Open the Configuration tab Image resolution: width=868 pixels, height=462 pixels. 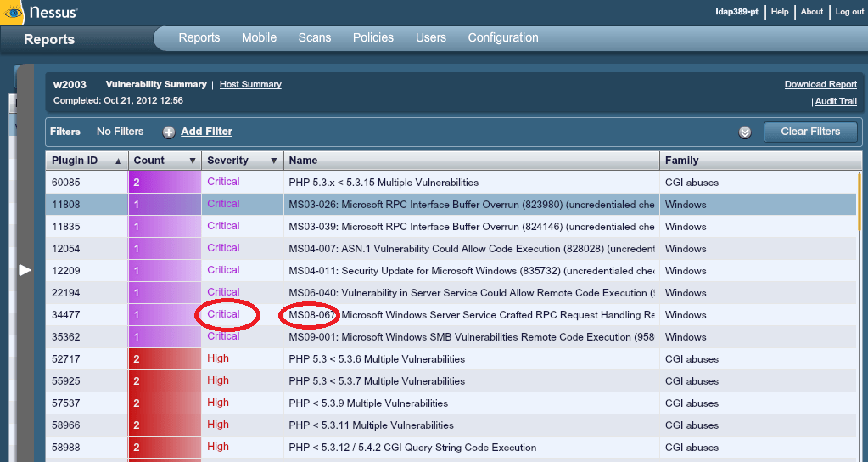click(503, 37)
